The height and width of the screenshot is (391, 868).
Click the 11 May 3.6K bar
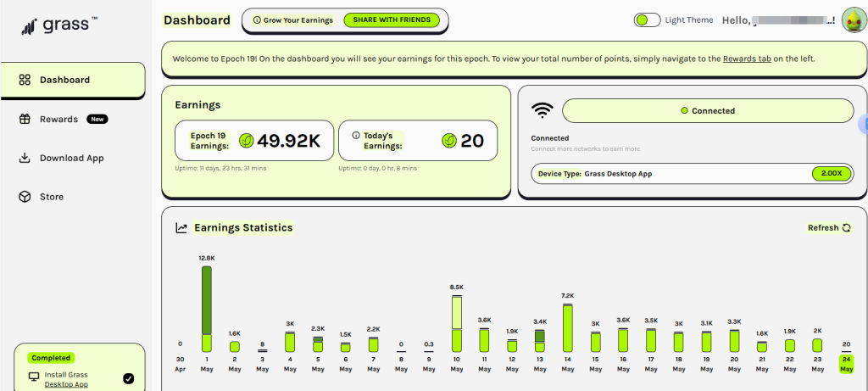pos(484,340)
